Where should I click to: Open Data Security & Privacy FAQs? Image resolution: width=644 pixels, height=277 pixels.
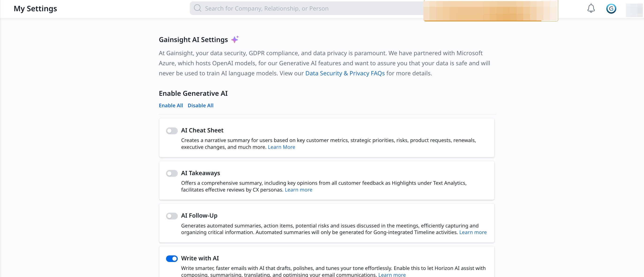(345, 73)
